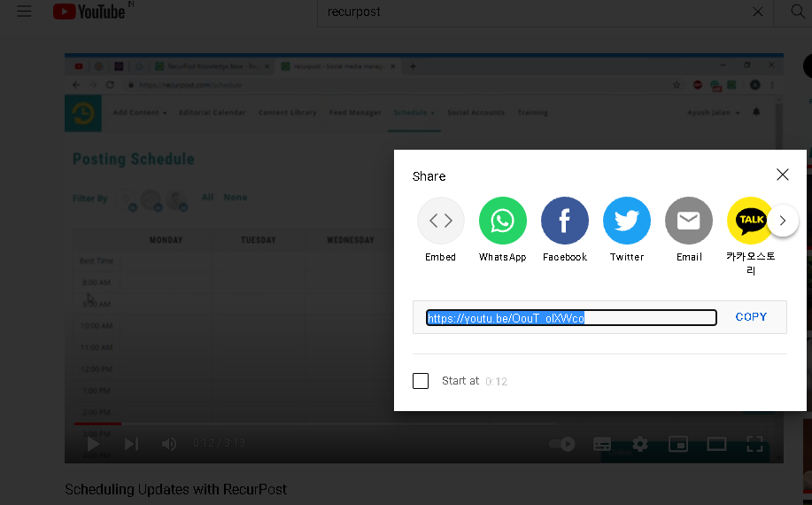Clear the search box text
Screen dimensions: 812x505
758,12
